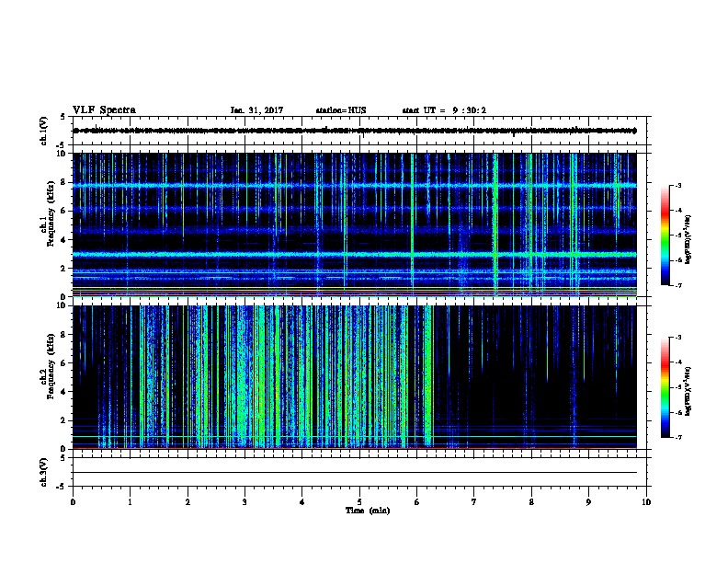The height and width of the screenshot is (563, 728).
Task: Click time-axis tick label "5"
Action: (359, 501)
